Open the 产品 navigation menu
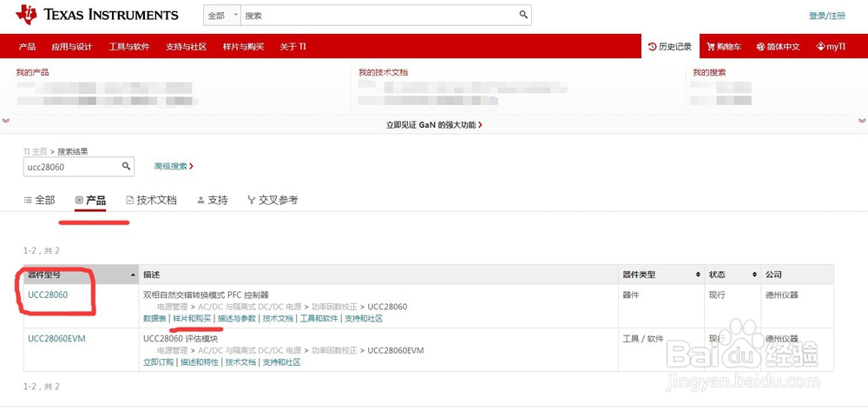This screenshot has width=868, height=411. point(27,47)
